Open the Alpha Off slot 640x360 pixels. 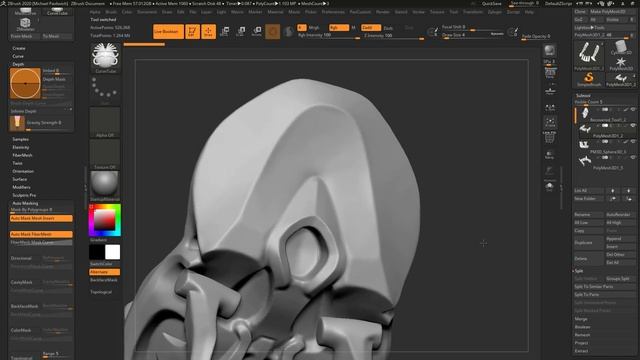click(x=105, y=122)
